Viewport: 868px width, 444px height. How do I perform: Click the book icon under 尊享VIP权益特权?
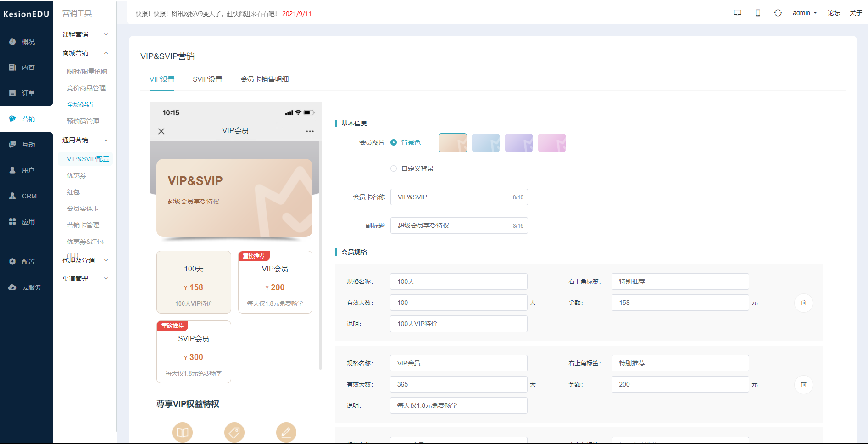tap(183, 433)
